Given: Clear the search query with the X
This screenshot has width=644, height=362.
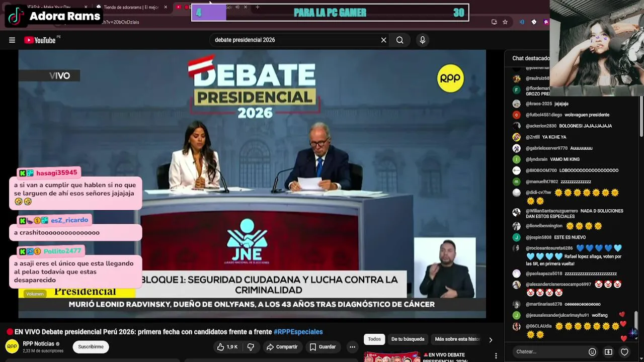Looking at the screenshot, I should pyautogui.click(x=383, y=40).
